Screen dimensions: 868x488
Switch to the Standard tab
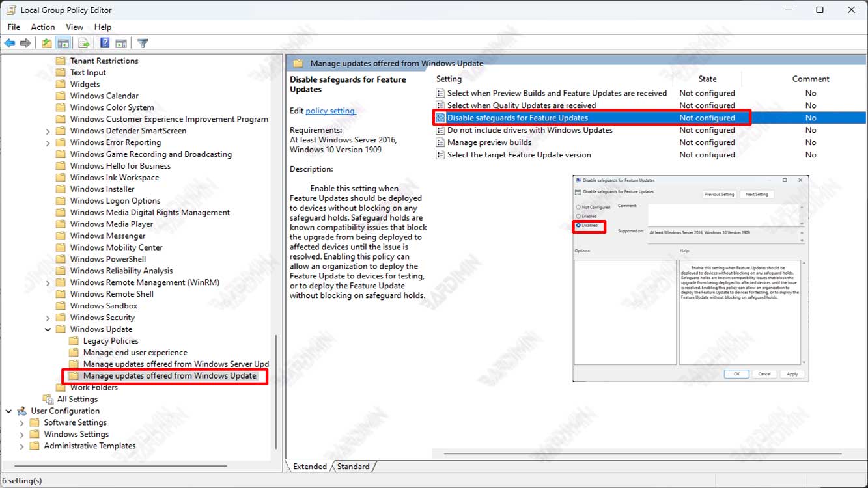click(354, 467)
